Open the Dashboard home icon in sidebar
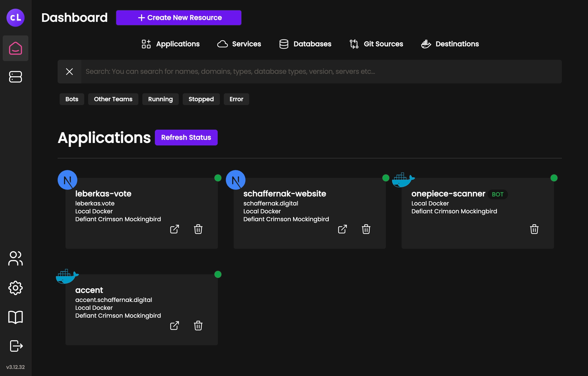The width and height of the screenshot is (588, 376). (x=16, y=48)
